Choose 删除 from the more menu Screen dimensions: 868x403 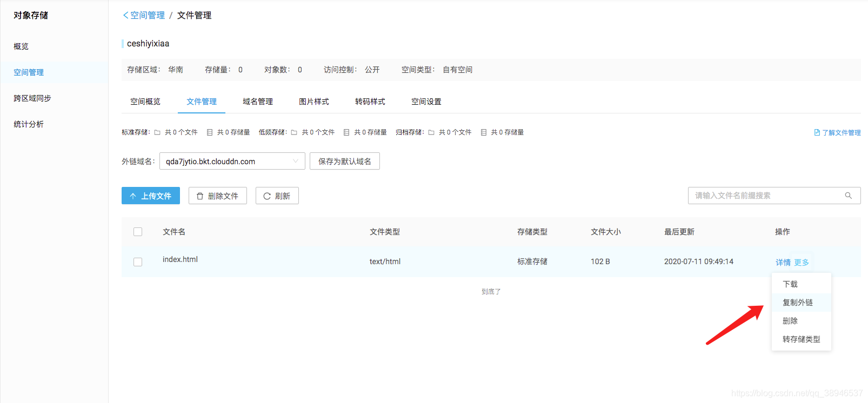[802, 321]
